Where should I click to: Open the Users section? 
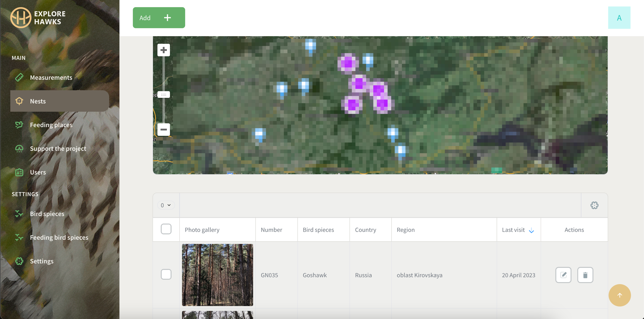(x=59, y=172)
